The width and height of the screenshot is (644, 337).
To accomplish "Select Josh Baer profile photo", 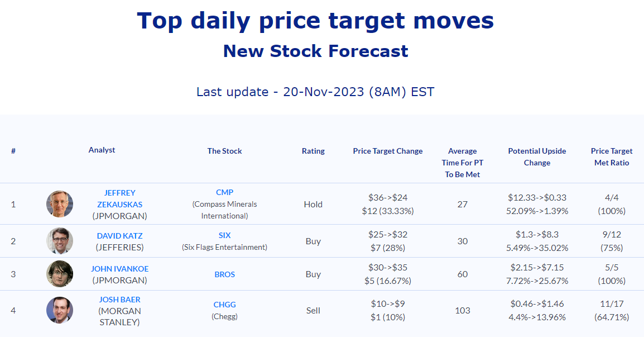I will (x=60, y=310).
